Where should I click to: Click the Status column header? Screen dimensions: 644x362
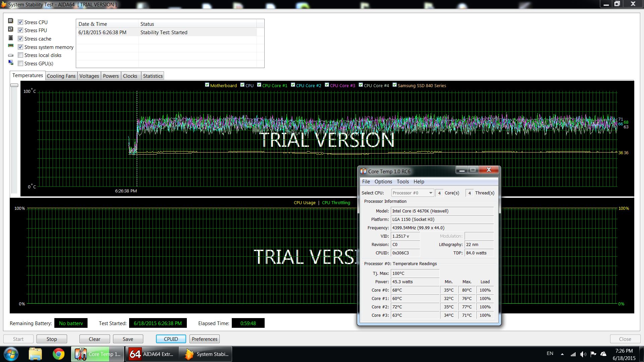pos(198,24)
